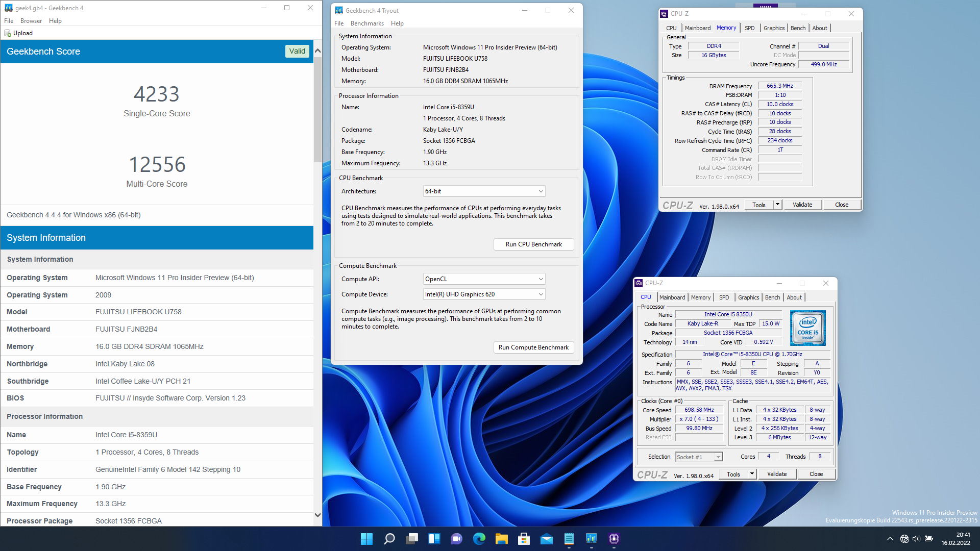The width and height of the screenshot is (980, 551).
Task: Switch to SPD tab in upper CPU-Z
Action: pos(749,28)
